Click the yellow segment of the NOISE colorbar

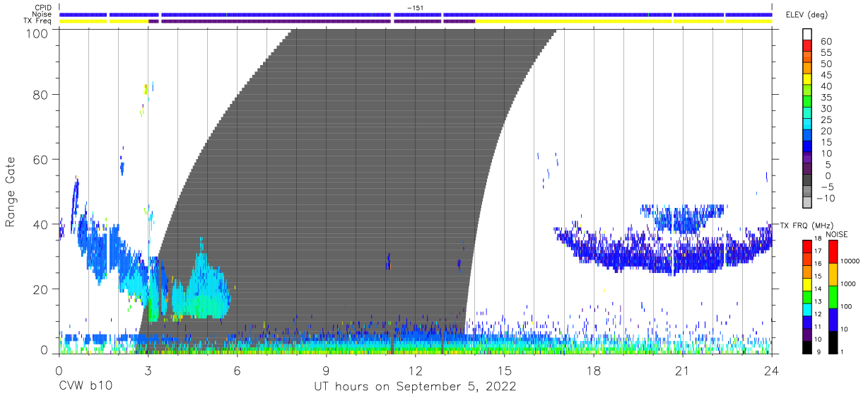832,274
